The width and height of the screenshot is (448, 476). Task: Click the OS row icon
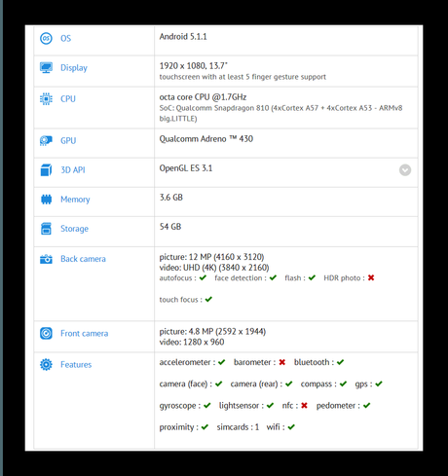tap(46, 38)
